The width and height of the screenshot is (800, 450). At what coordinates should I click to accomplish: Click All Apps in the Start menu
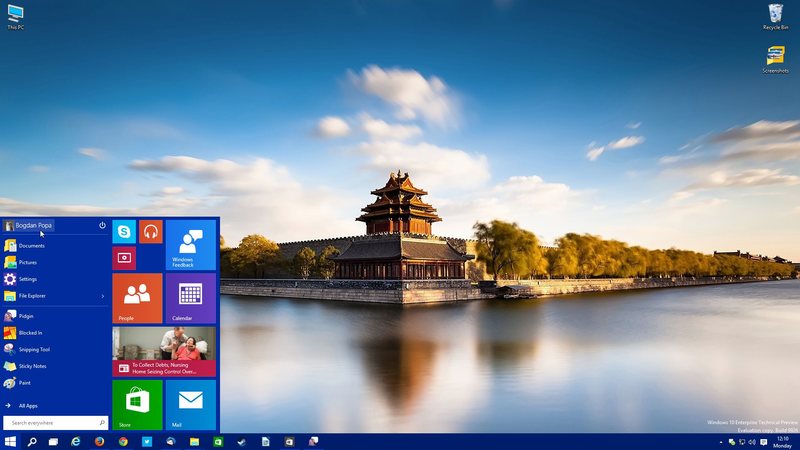click(x=28, y=405)
